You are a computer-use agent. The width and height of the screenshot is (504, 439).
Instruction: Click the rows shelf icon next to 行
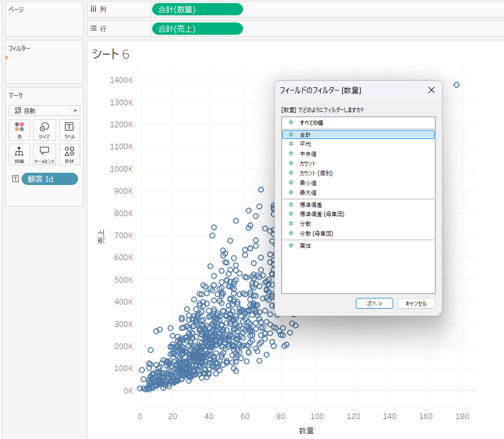pyautogui.click(x=93, y=28)
